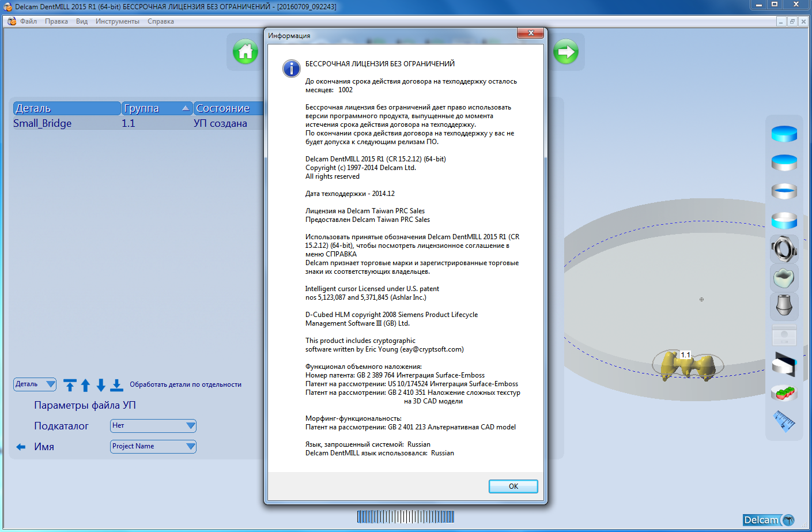Sort by the Группа column header
Viewport: 812px width, 532px height.
(x=157, y=108)
